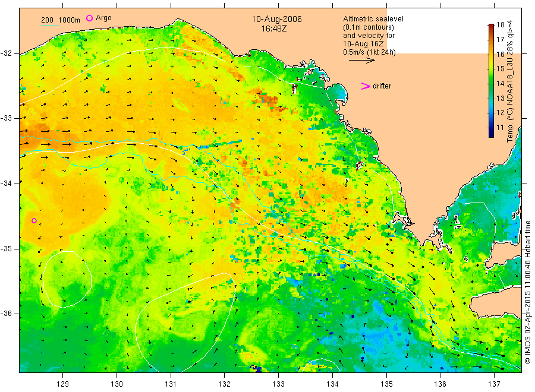Click the 134 longitude axis label
The image size is (535, 392).
[x=332, y=384]
